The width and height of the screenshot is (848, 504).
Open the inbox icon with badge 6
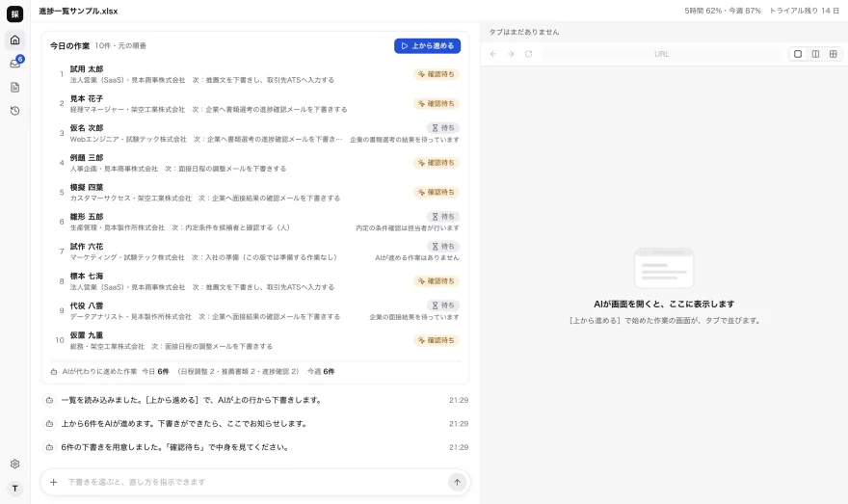[15, 64]
